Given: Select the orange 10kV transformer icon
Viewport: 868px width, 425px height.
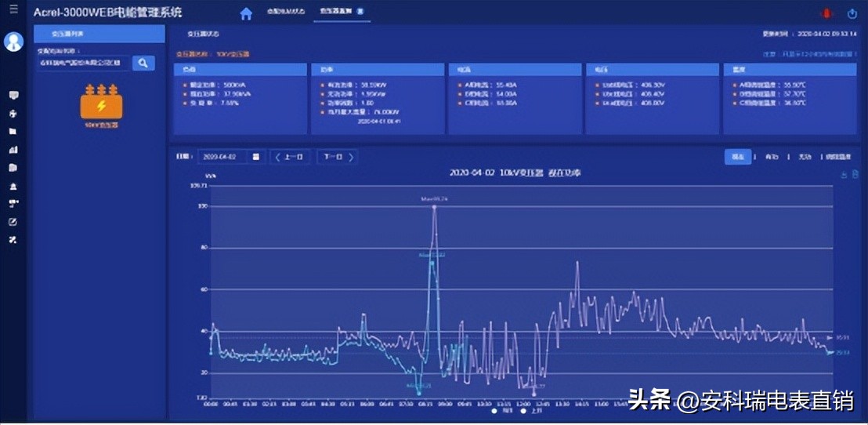Looking at the screenshot, I should tap(101, 102).
